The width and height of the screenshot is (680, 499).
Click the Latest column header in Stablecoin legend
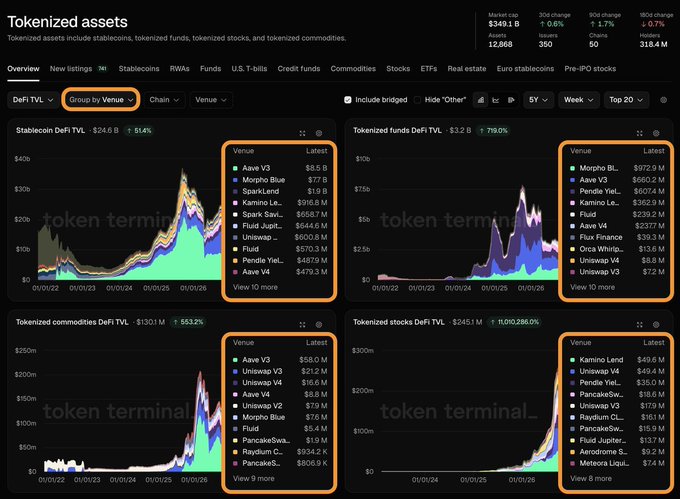(317, 151)
